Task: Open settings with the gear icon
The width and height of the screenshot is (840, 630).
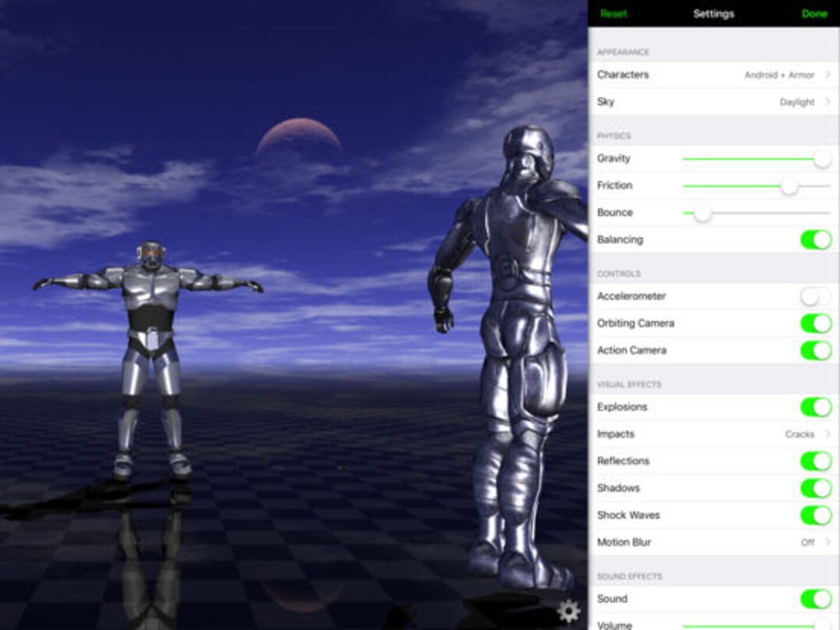Action: tap(568, 611)
